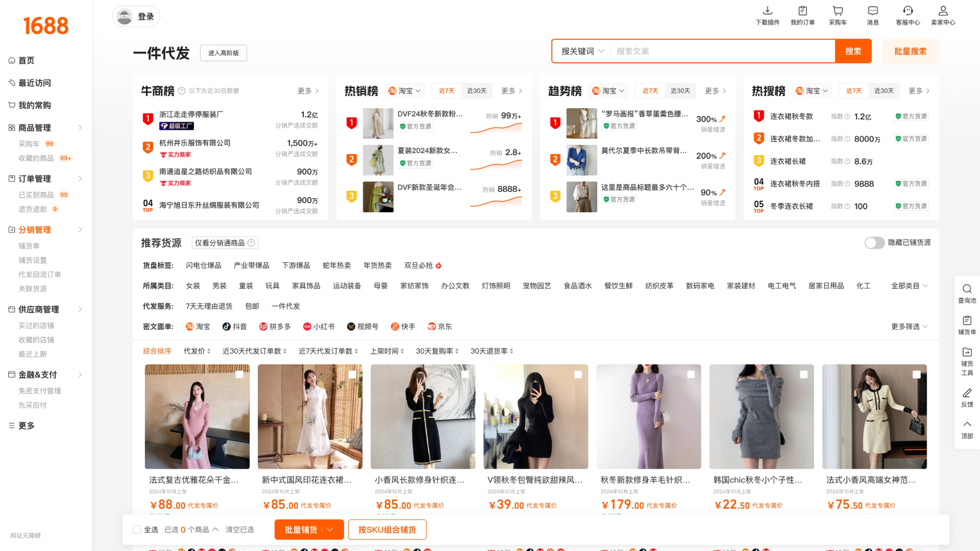Click the 批量搜索 button

pos(910,51)
